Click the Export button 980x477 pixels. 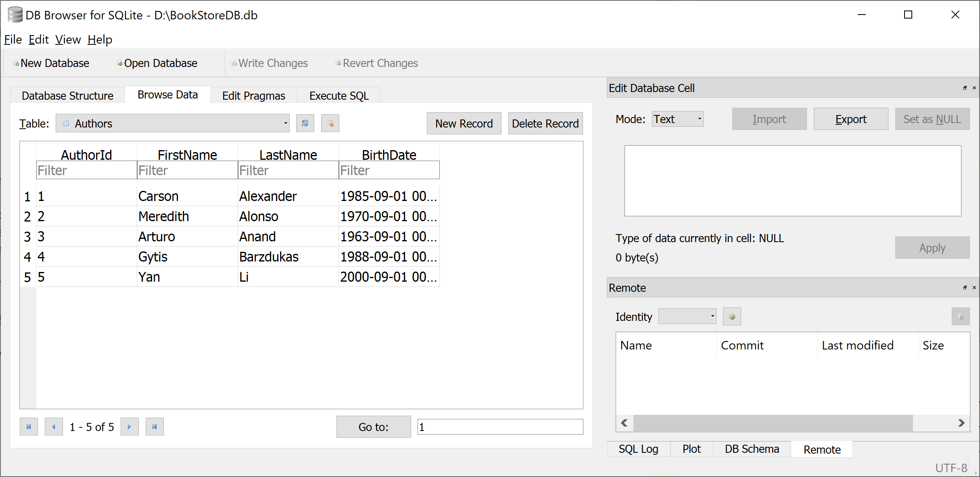click(x=850, y=119)
